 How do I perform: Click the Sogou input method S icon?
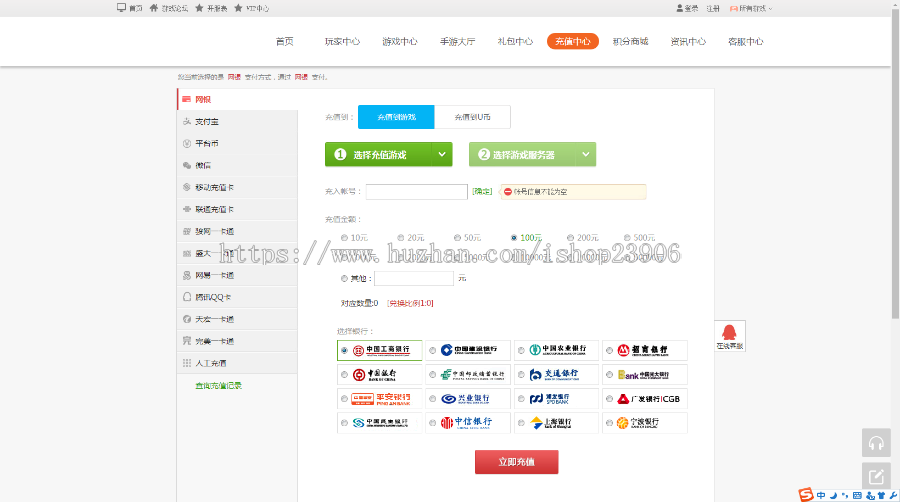(x=806, y=495)
